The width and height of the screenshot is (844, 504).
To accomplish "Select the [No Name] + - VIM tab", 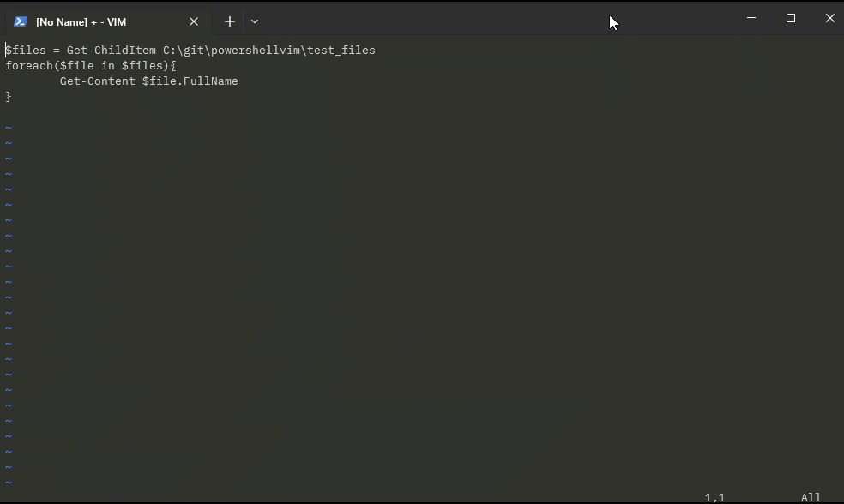I will [103, 21].
